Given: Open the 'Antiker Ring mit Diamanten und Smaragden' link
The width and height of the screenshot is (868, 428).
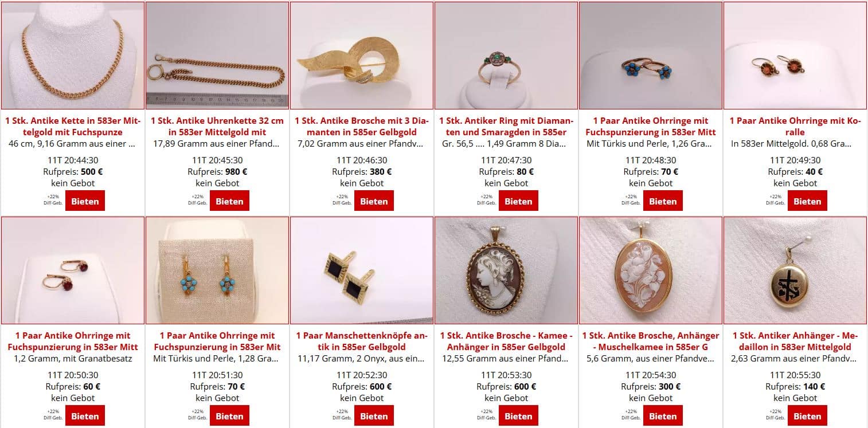Looking at the screenshot, I should pyautogui.click(x=506, y=126).
